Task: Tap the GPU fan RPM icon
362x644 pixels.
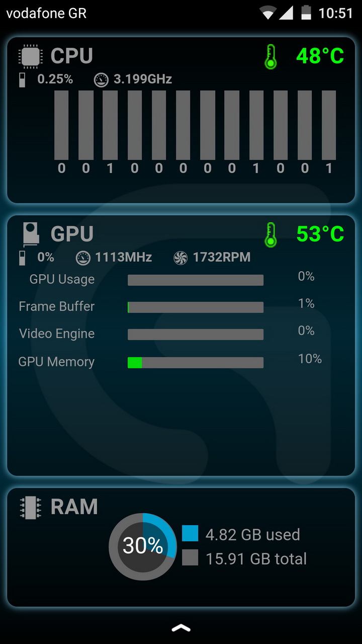Action: coord(180,258)
